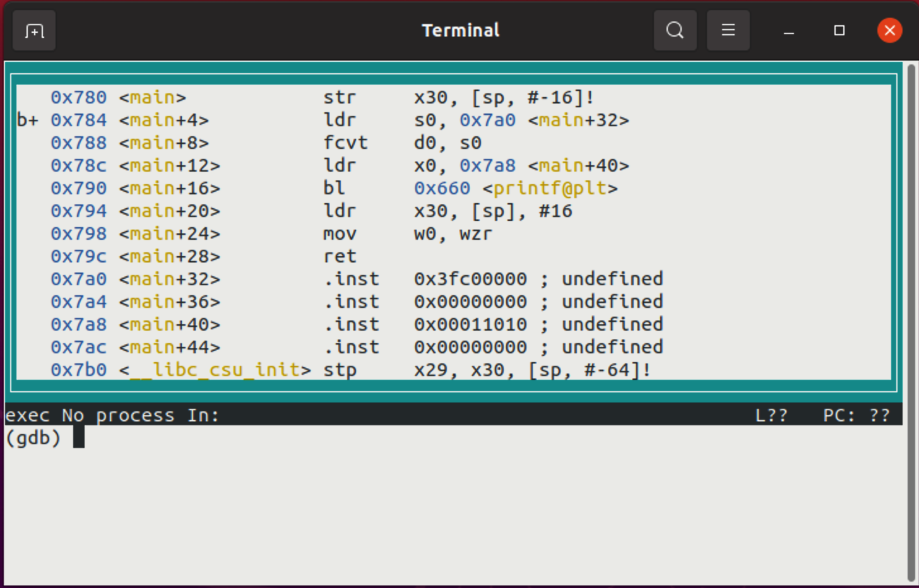Click address 0x79c main+28
The image size is (919, 588).
pyautogui.click(x=79, y=256)
